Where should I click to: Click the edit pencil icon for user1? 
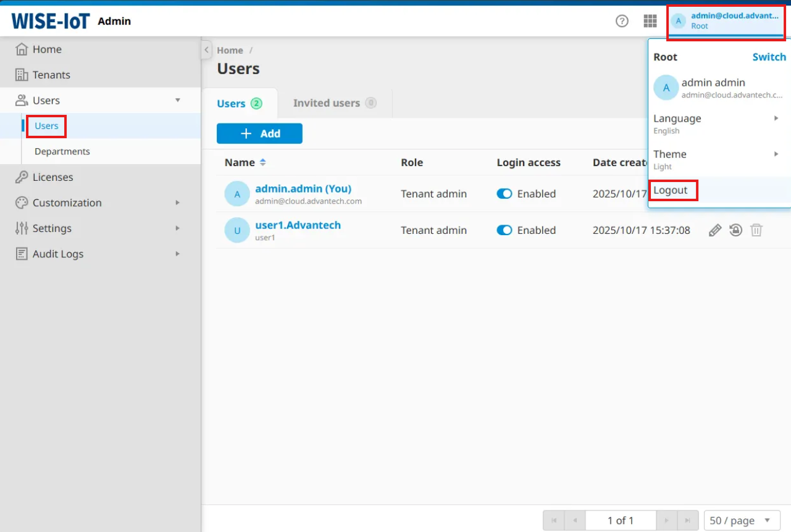tap(715, 230)
